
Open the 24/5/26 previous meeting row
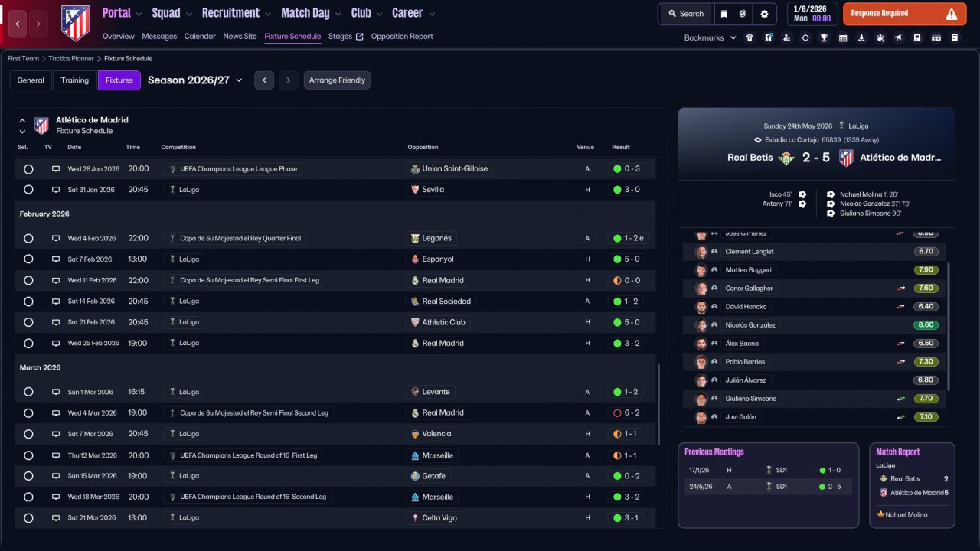point(768,487)
